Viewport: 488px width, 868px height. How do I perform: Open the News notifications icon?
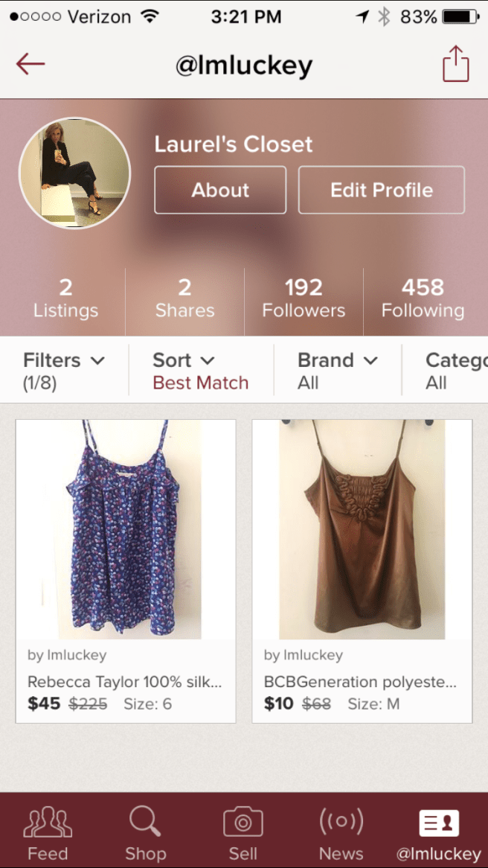point(341,822)
